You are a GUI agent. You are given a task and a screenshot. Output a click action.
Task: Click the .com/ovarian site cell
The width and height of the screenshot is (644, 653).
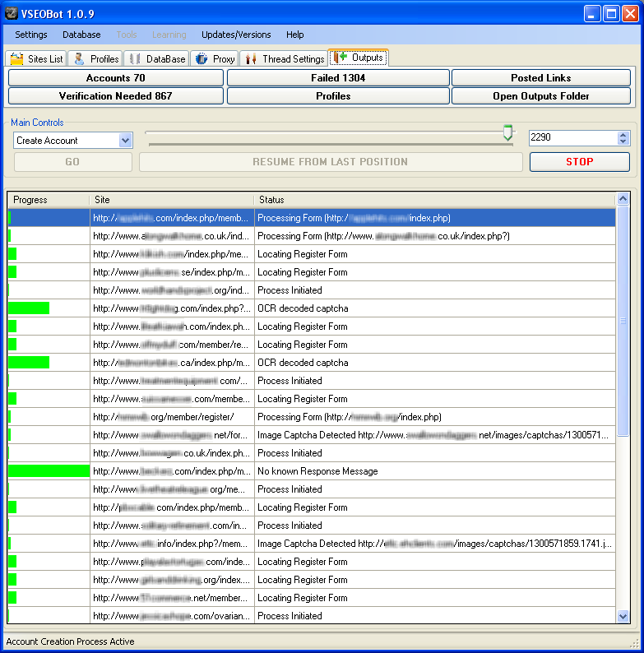[172, 616]
